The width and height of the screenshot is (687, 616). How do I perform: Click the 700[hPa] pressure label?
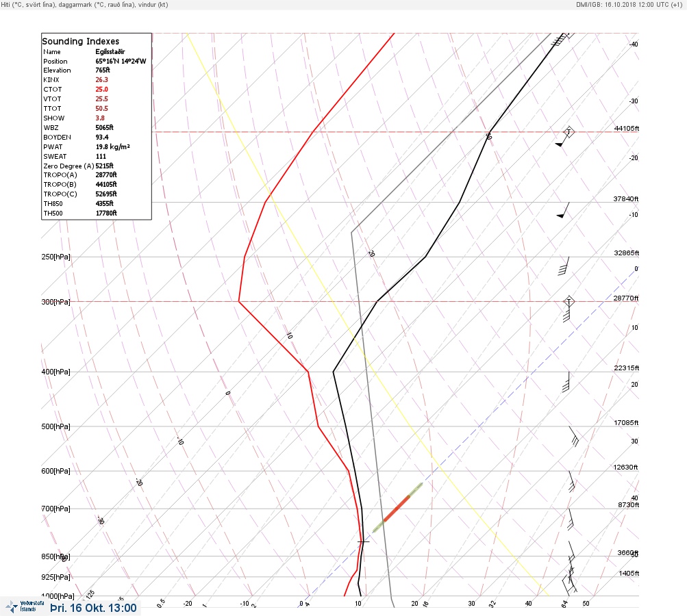click(x=55, y=509)
